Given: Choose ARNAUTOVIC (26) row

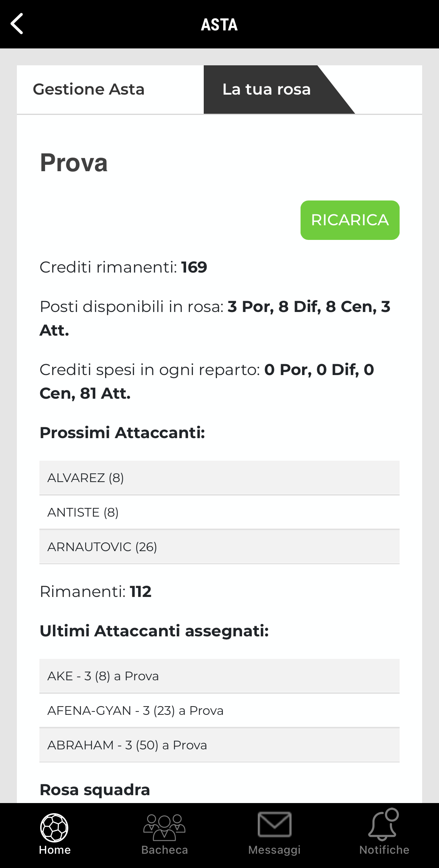Looking at the screenshot, I should 219,547.
